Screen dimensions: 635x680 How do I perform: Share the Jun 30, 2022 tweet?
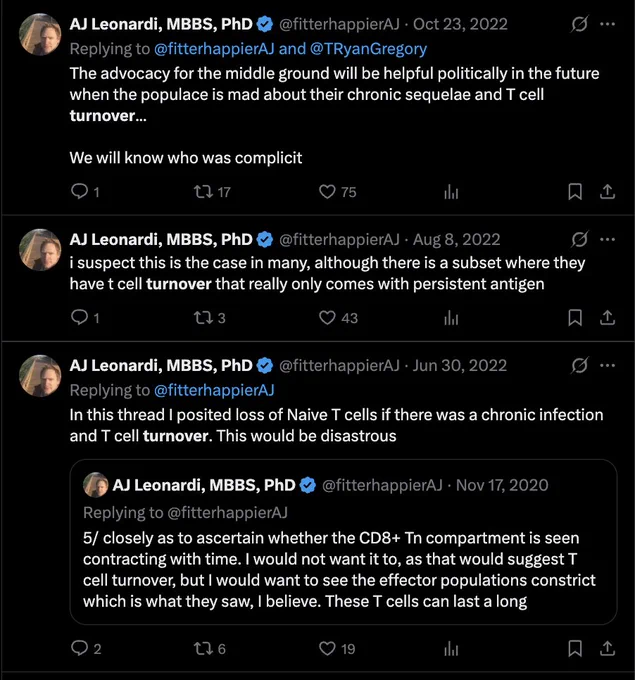607,648
